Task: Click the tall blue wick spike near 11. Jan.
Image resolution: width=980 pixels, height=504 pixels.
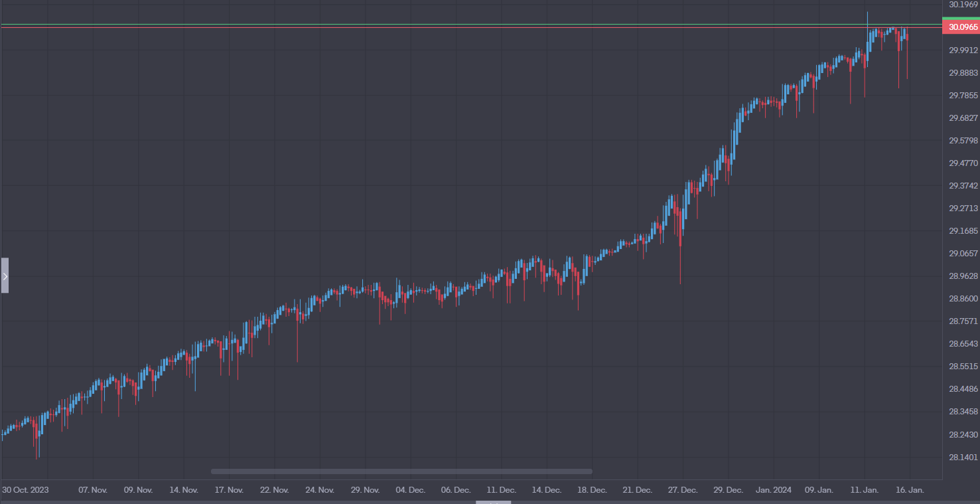Action: pos(867,19)
